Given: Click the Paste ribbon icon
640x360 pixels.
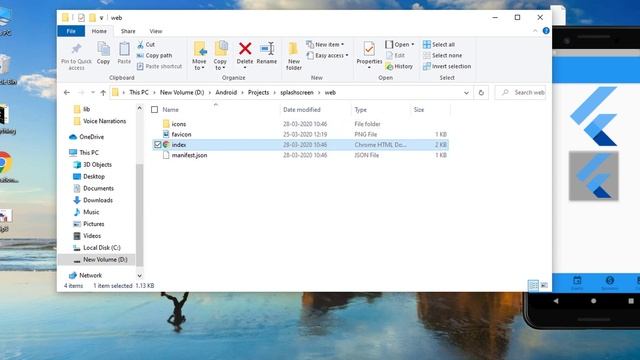Looking at the screenshot, I should [x=124, y=53].
